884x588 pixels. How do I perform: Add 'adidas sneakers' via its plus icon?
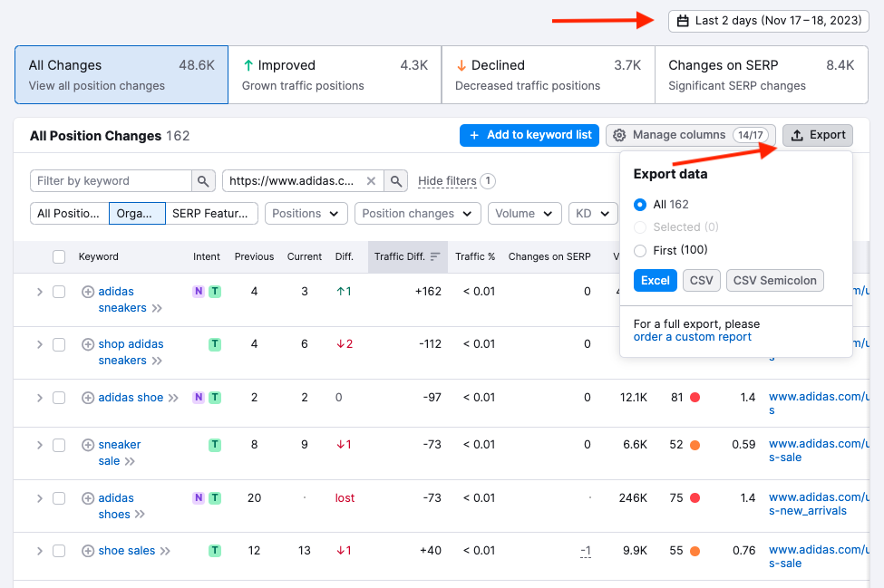coord(88,291)
